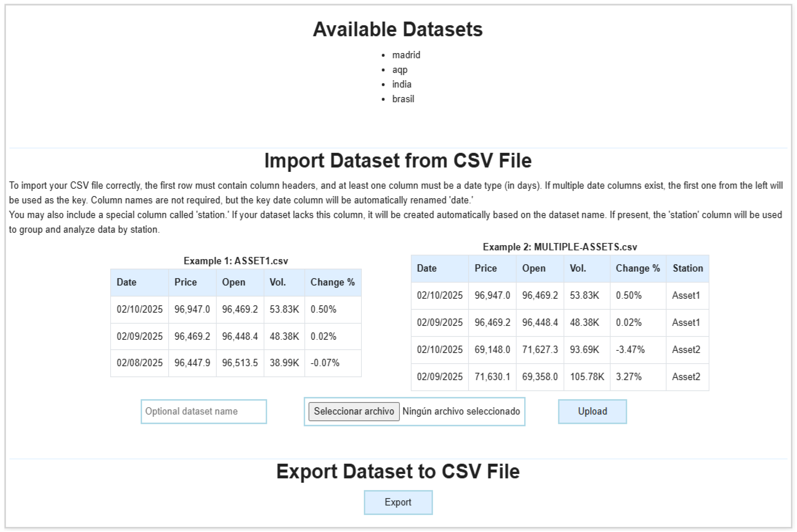This screenshot has height=532, width=797.
Task: Focus the Optional dataset name field
Action: [204, 411]
